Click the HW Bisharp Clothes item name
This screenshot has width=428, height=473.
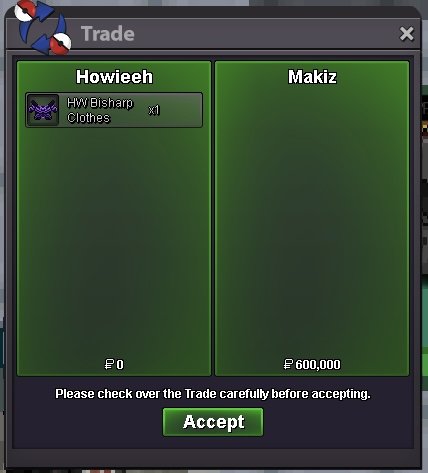click(x=100, y=110)
